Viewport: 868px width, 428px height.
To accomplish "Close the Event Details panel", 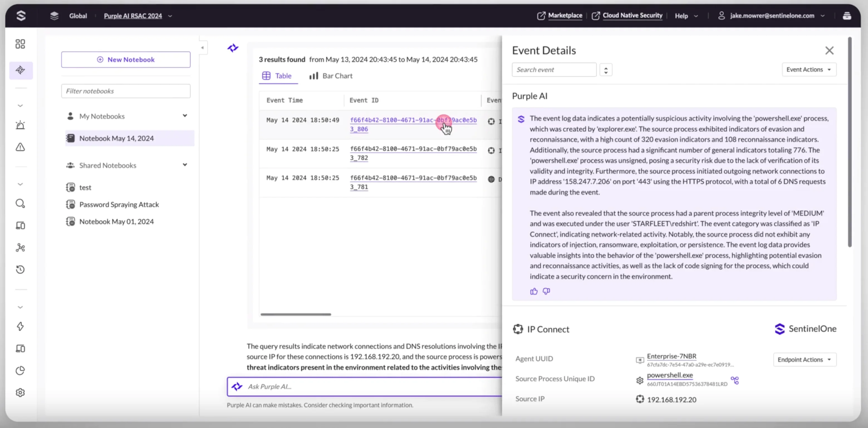I will pos(829,51).
